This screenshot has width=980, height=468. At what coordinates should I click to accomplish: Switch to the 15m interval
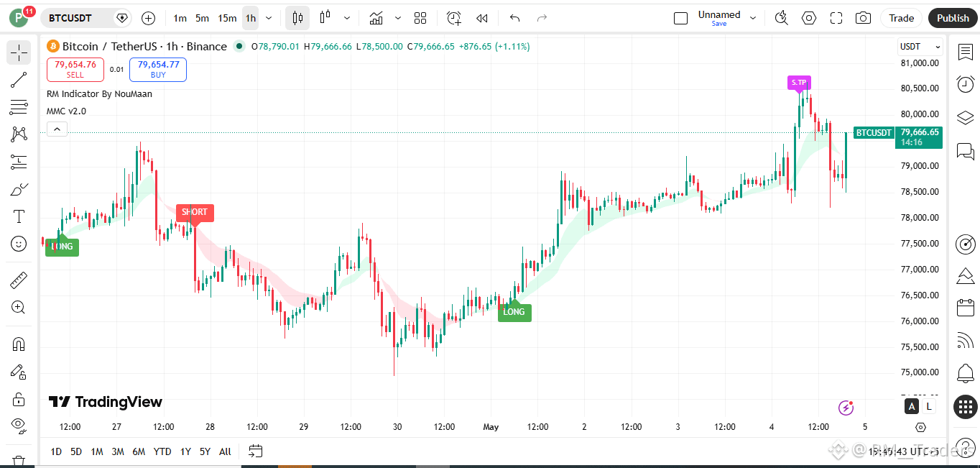[227, 18]
